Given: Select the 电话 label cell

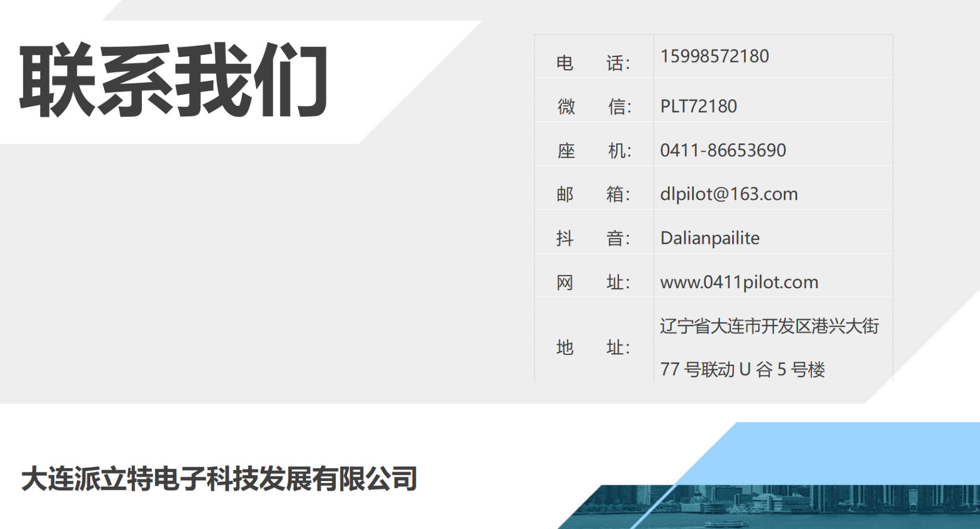Looking at the screenshot, I should click(x=593, y=64).
